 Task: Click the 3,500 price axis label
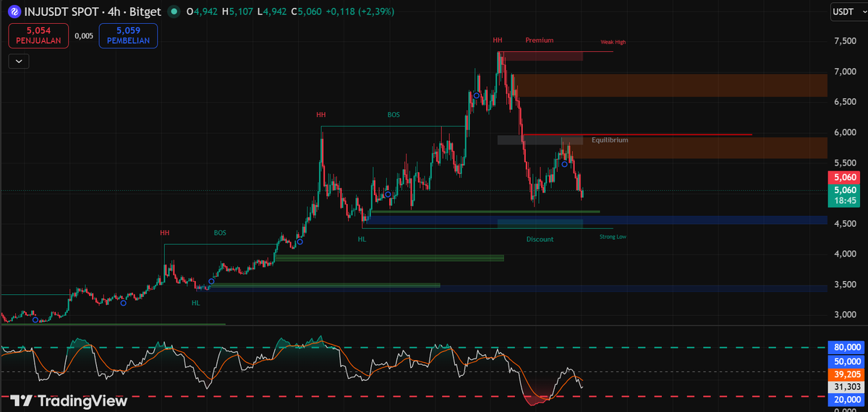coord(844,285)
